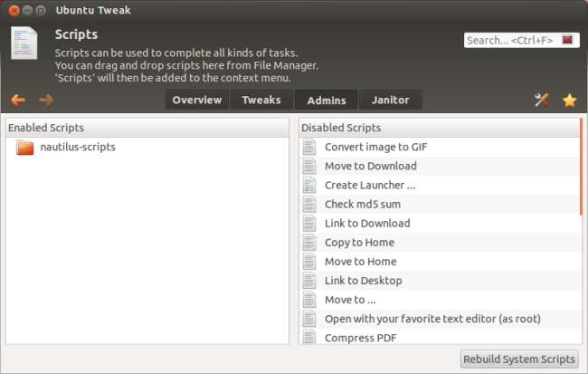Click the Create Launcher script icon

point(309,185)
